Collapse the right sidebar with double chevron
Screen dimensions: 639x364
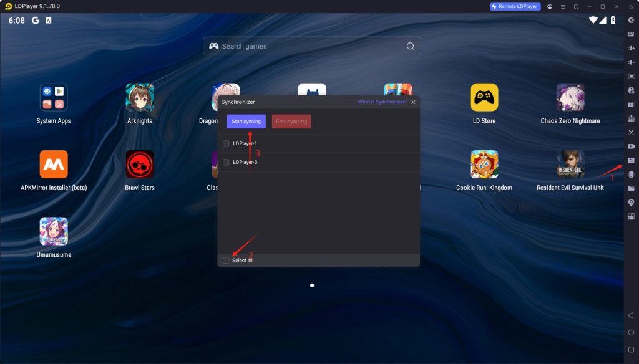click(x=631, y=6)
